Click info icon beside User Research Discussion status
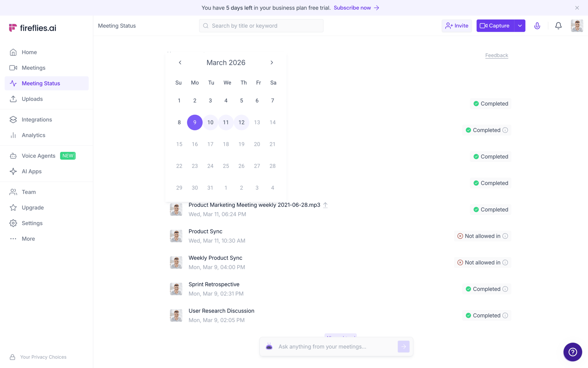The image size is (588, 368). 505,316
